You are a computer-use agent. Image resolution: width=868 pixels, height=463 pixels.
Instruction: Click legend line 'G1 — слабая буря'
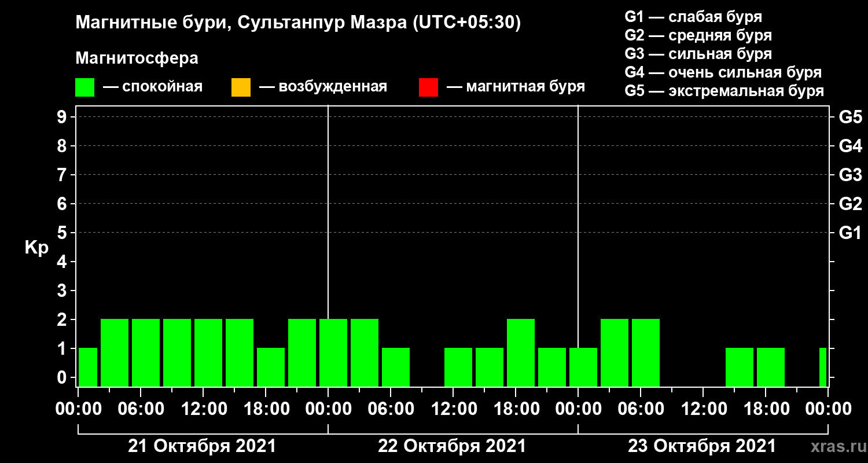coord(693,17)
